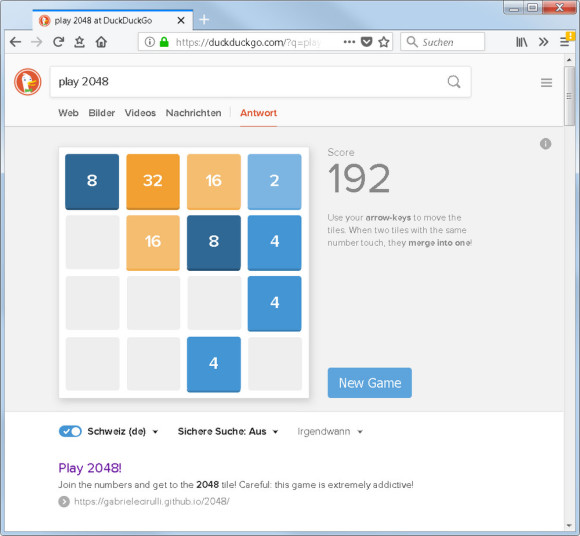Toggle the Schweiz (de) region switch
The width and height of the screenshot is (580, 536).
(70, 431)
